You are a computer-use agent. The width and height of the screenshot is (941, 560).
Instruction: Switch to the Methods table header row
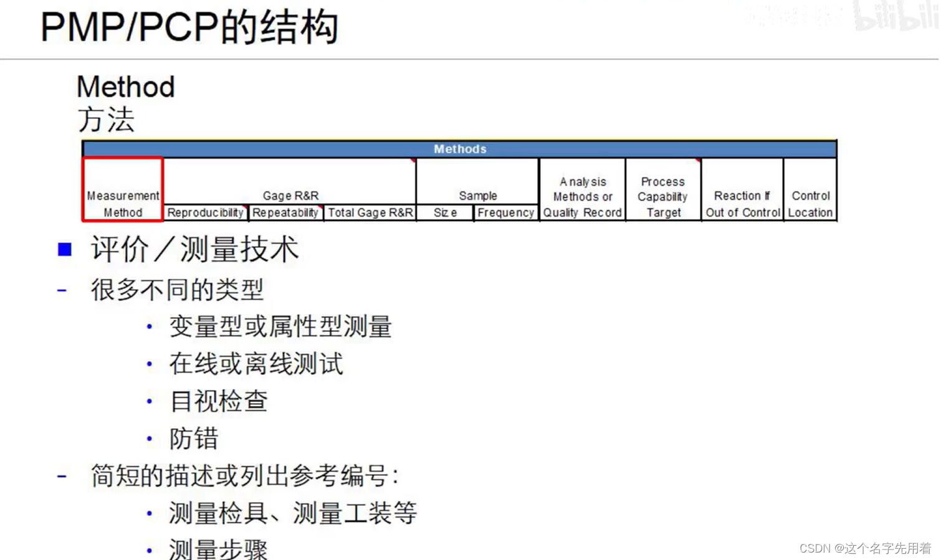tap(460, 149)
